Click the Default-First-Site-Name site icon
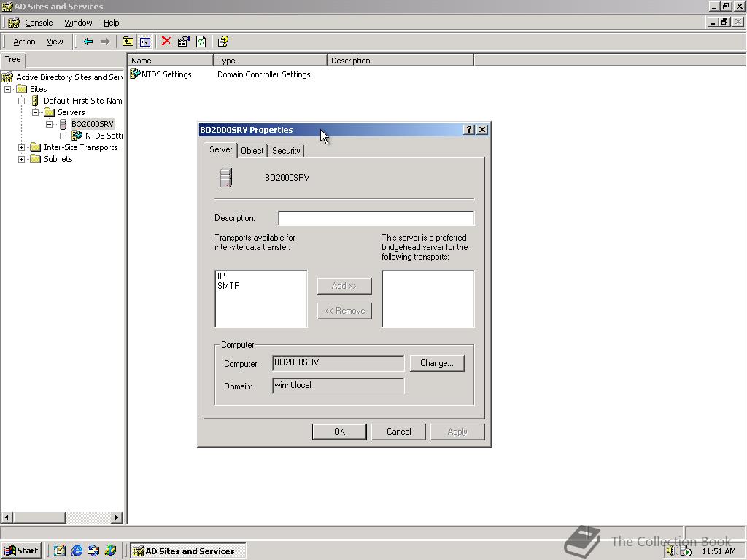Screen dimensions: 747x560 35,101
